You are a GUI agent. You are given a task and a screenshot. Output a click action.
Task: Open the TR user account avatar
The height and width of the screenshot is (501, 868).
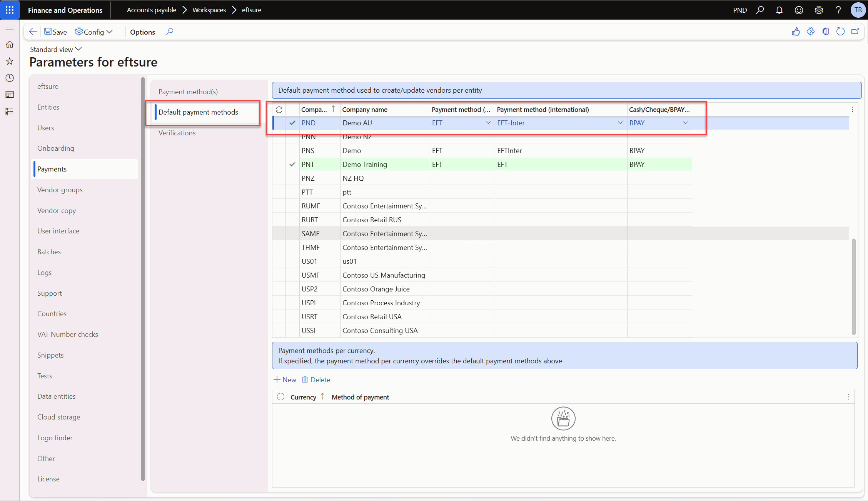coord(858,10)
